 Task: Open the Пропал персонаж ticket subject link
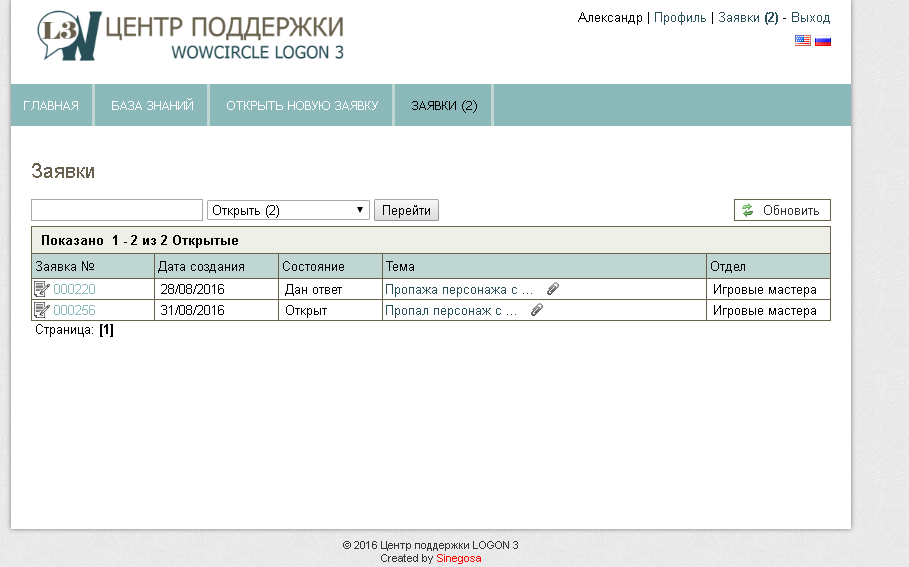coord(451,310)
